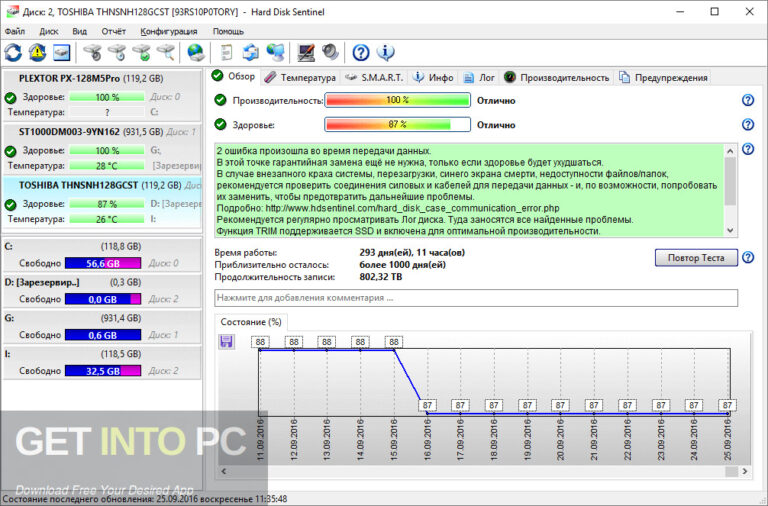Click the blue framed disk drive toolbar icon
This screenshot has width=768, height=506.
click(61, 52)
